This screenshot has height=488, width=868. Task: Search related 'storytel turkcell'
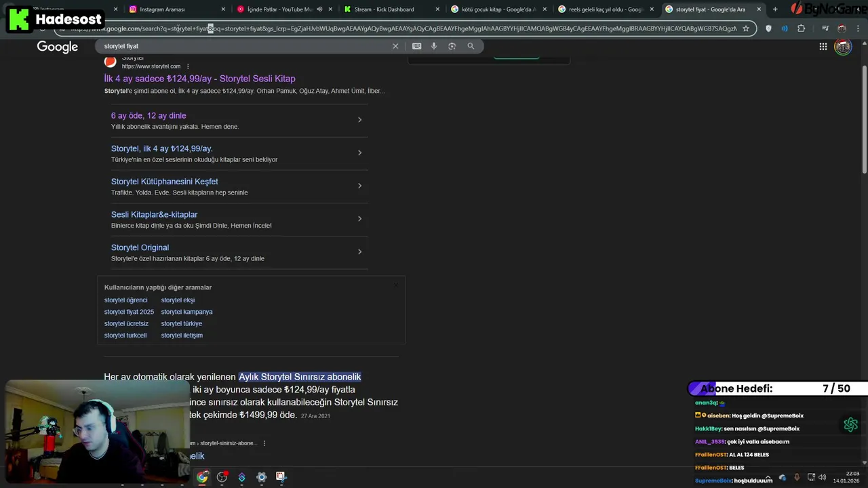(x=125, y=335)
